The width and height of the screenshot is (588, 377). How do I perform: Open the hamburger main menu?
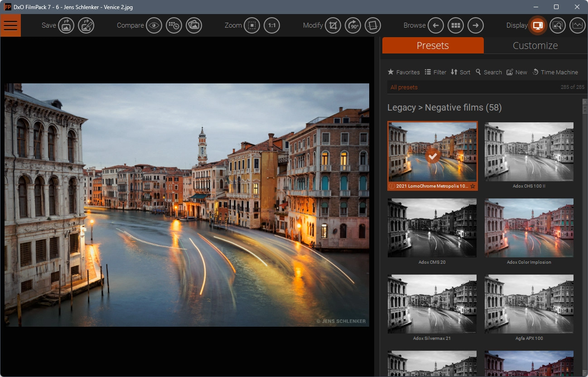click(10, 25)
